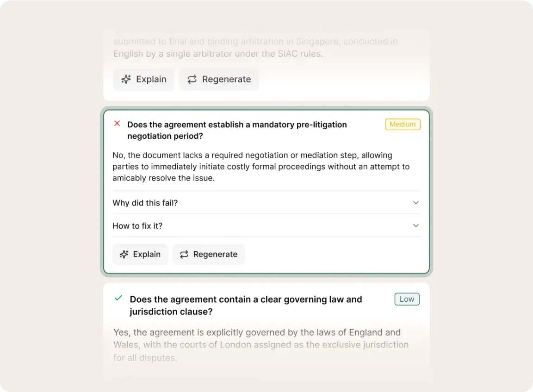Image resolution: width=533 pixels, height=392 pixels.
Task: Click the loop arrows icon in the top card's Regenerate button
Action: [192, 80]
